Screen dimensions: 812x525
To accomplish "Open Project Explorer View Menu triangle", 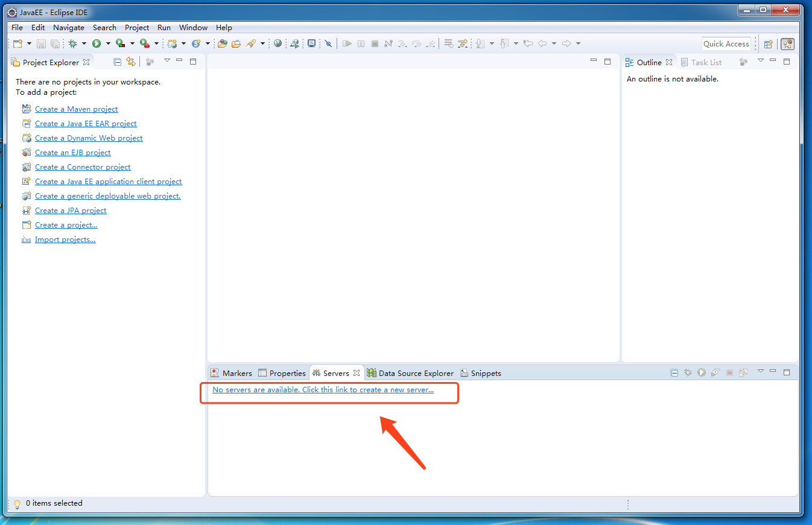I will click(x=167, y=60).
